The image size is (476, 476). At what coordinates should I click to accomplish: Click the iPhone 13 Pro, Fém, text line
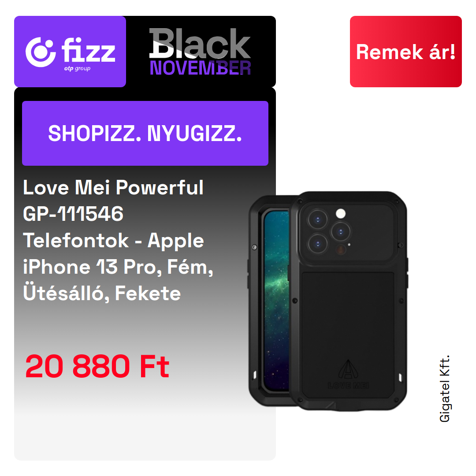118,267
